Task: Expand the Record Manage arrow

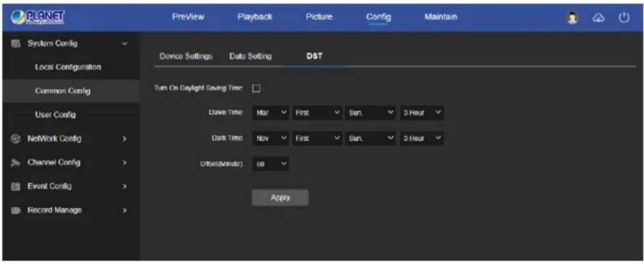Action: [x=125, y=210]
